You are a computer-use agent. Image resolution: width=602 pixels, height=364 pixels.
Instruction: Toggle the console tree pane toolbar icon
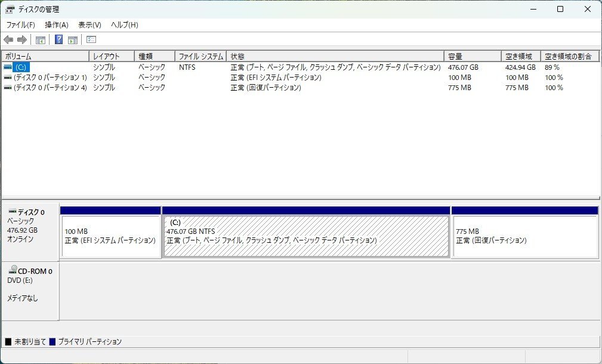tap(40, 40)
